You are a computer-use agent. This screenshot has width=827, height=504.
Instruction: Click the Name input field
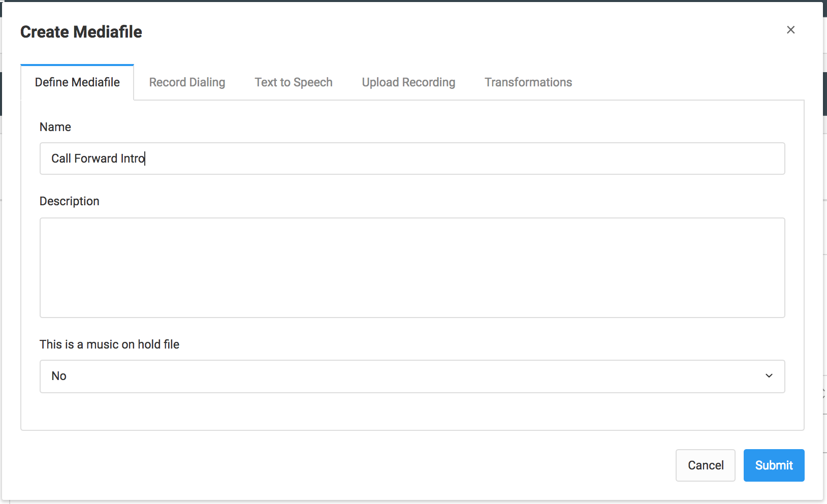(x=412, y=159)
